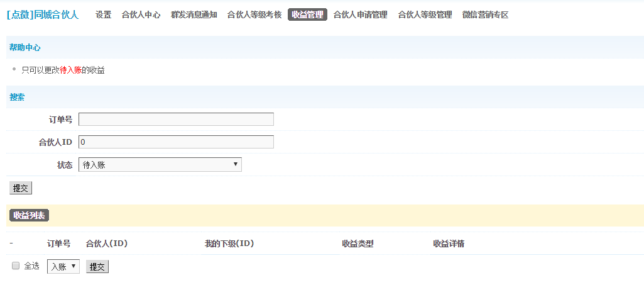The height and width of the screenshot is (297, 644).
Task: Click the 收益列表 label tab
Action: (29, 215)
